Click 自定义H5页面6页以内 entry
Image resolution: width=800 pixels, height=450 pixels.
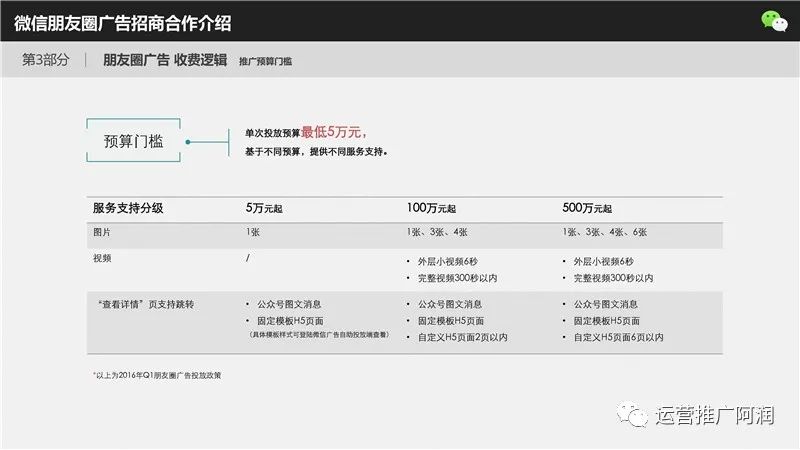click(618, 337)
